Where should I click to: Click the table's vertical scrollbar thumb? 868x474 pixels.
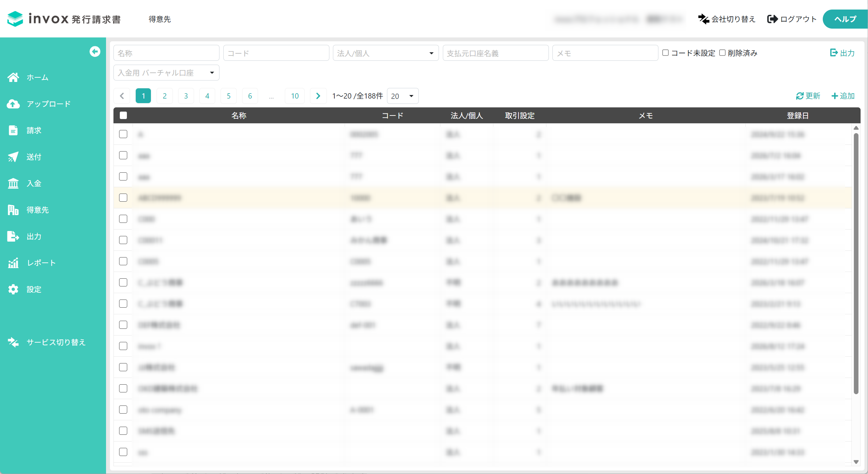(856, 263)
